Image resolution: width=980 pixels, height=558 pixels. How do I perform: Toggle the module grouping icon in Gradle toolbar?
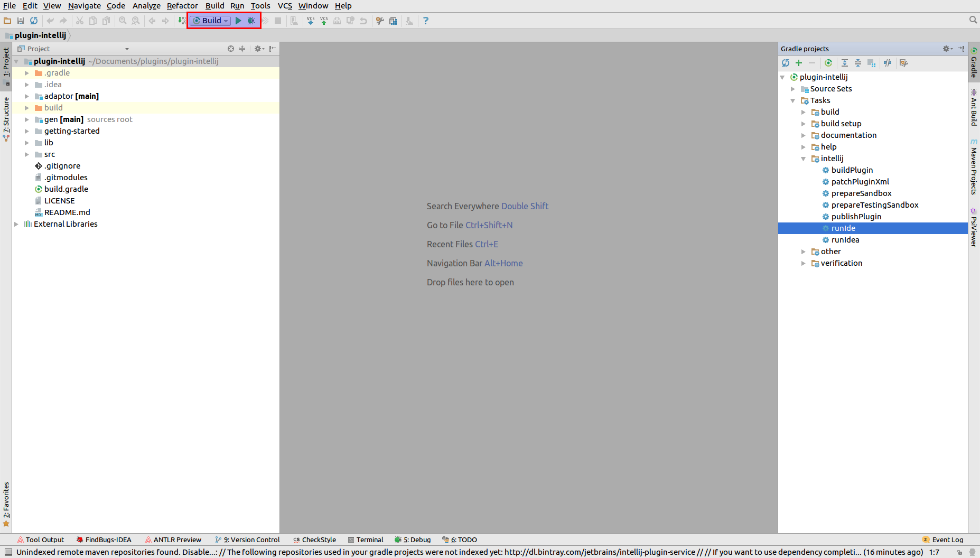(x=871, y=63)
